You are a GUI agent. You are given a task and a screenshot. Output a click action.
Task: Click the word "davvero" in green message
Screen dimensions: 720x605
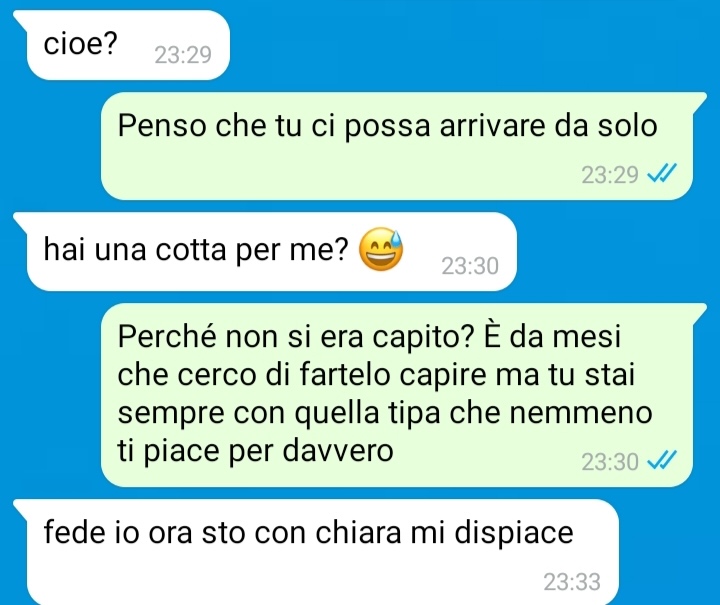tap(338, 451)
